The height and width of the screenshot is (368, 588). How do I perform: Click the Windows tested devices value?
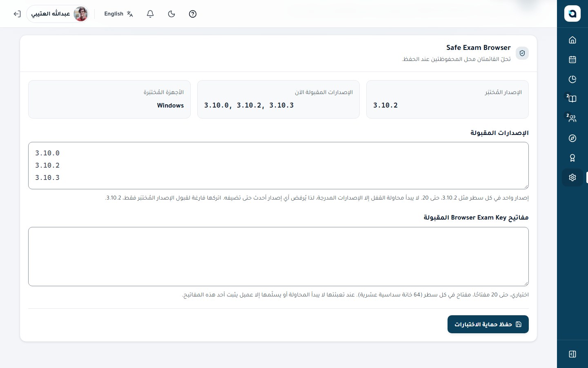pyautogui.click(x=170, y=105)
